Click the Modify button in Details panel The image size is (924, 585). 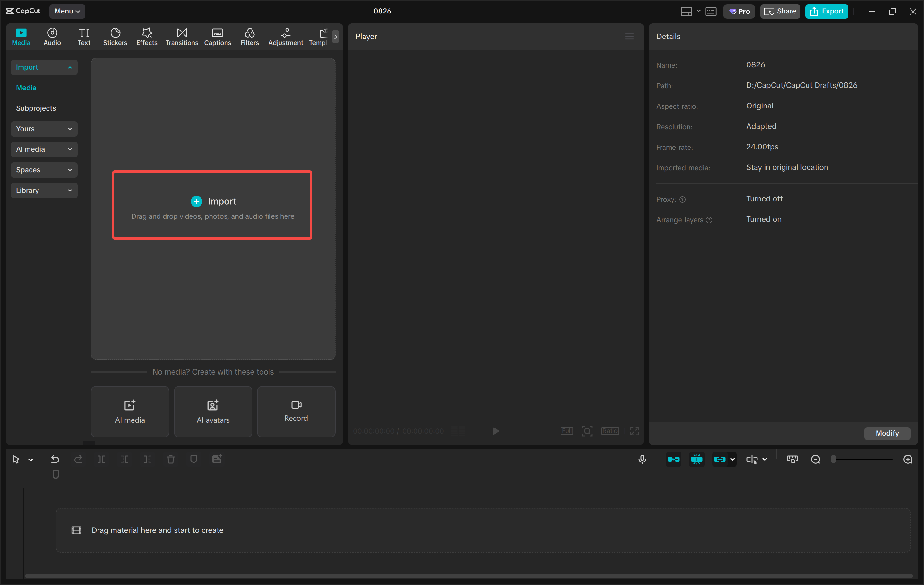point(887,433)
